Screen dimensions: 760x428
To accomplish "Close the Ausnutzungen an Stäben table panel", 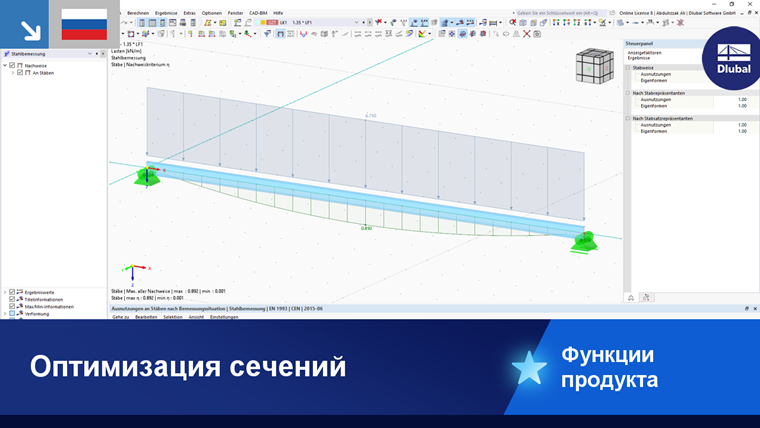I will [755, 308].
